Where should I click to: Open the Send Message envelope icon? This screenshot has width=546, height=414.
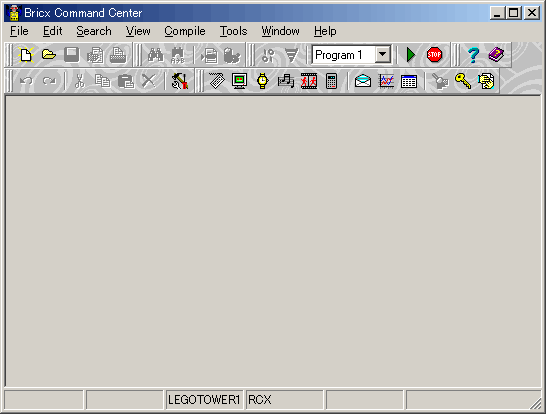[x=362, y=81]
